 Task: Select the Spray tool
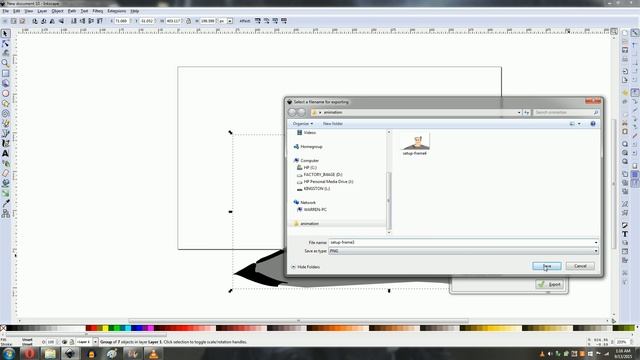point(5,163)
